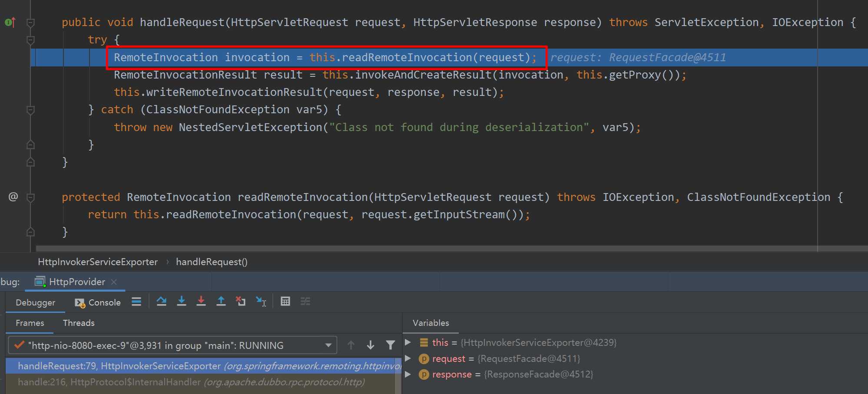Click HttpInvokerServiceExporter breadcrumb
Viewport: 868px width, 394px height.
click(x=98, y=262)
